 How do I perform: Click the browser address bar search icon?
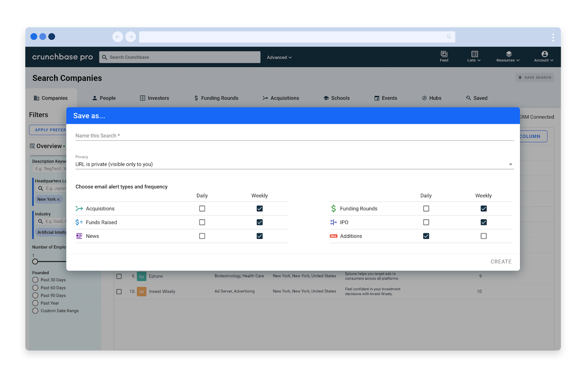[449, 37]
